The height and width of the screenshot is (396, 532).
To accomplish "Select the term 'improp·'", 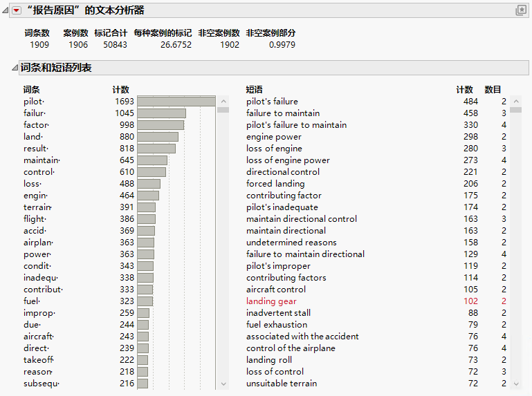I will point(39,313).
